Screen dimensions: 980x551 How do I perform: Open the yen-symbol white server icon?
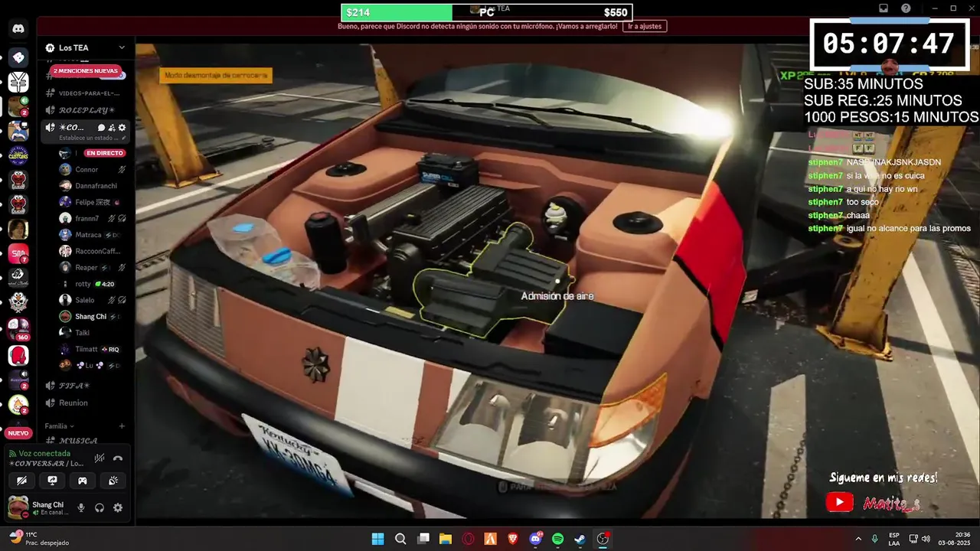point(18,81)
